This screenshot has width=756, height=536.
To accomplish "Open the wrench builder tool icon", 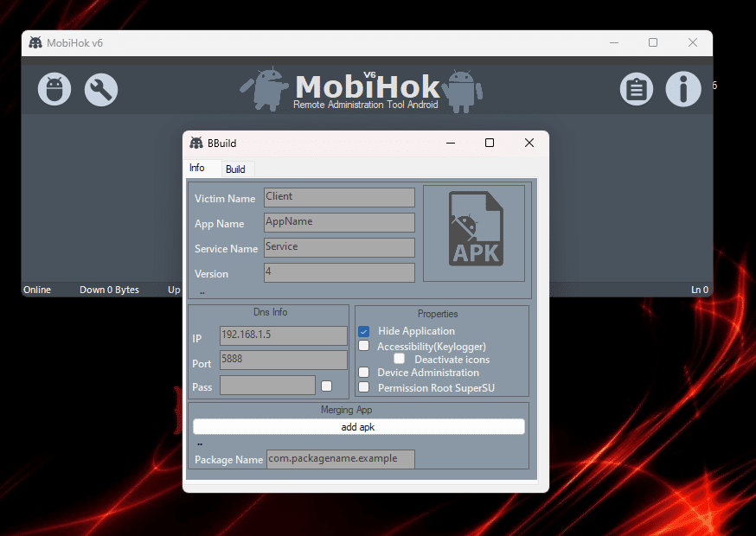I will click(100, 89).
